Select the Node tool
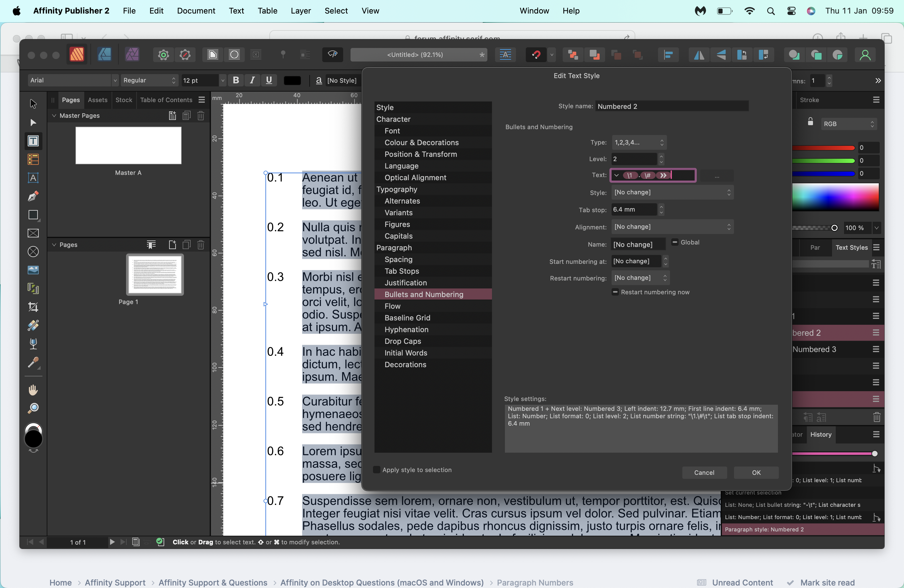The image size is (904, 588). [34, 122]
